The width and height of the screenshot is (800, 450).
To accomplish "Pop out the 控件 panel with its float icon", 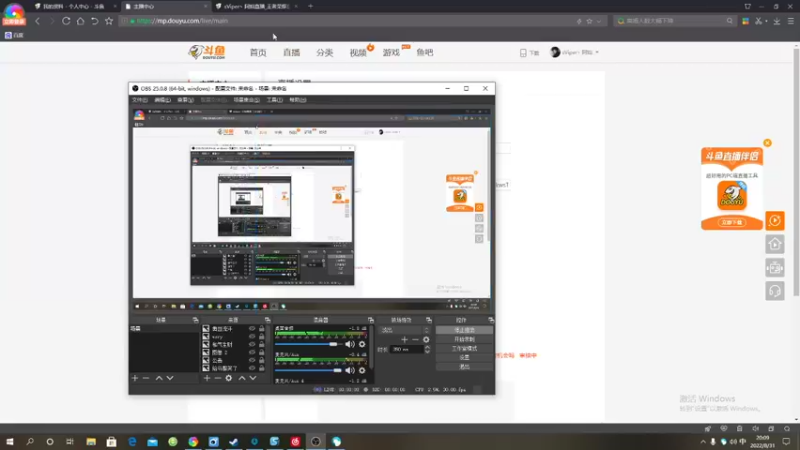I will coord(491,320).
